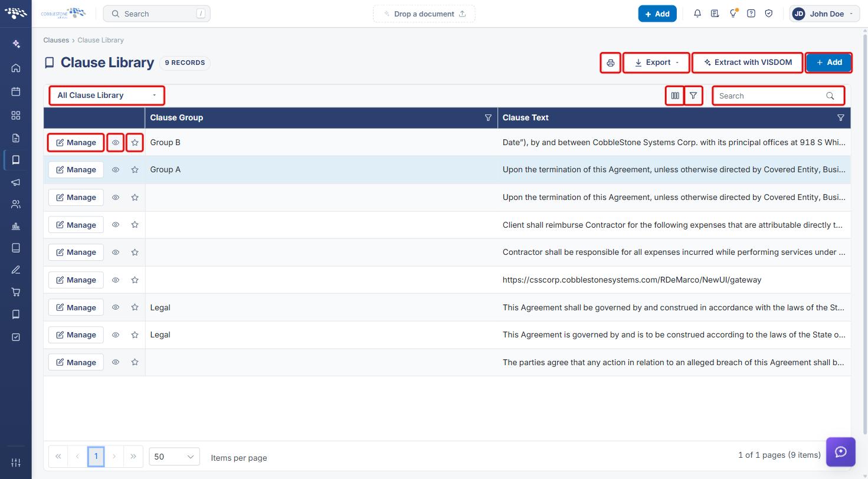This screenshot has width=868, height=479.
Task: Open the John Doe user menu
Action: pos(824,14)
